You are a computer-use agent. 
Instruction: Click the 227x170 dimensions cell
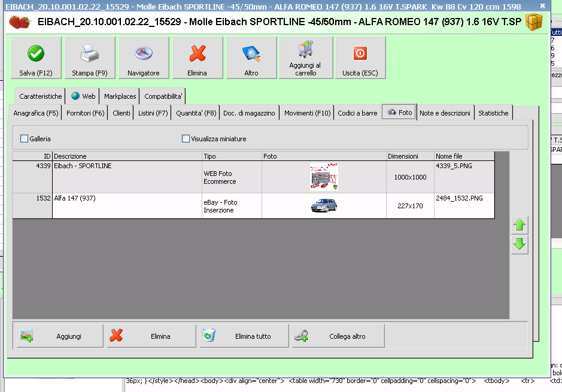click(411, 206)
